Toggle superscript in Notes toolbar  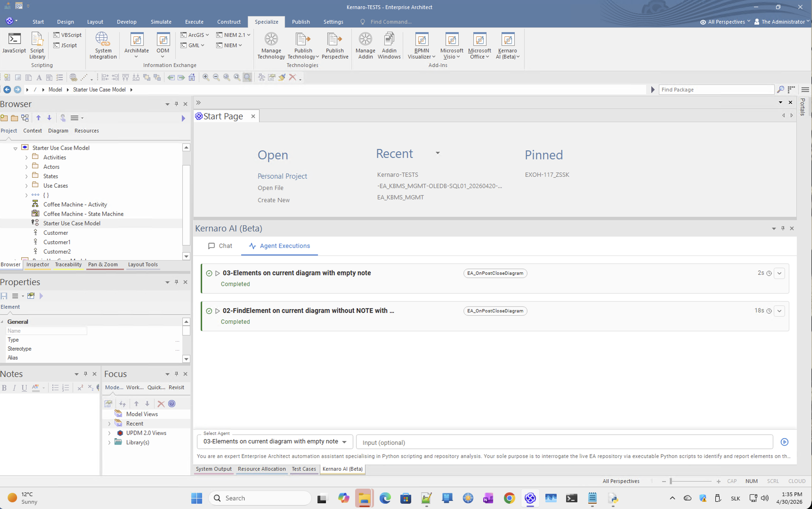80,388
